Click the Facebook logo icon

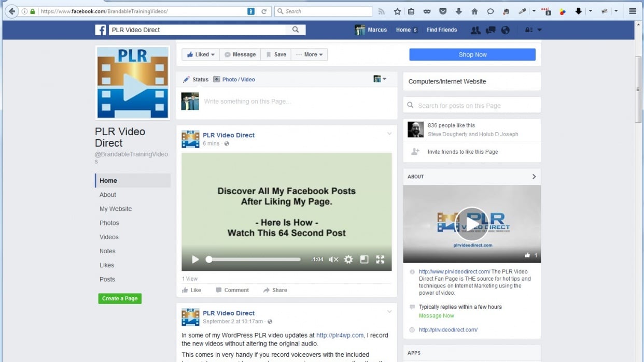(x=101, y=30)
